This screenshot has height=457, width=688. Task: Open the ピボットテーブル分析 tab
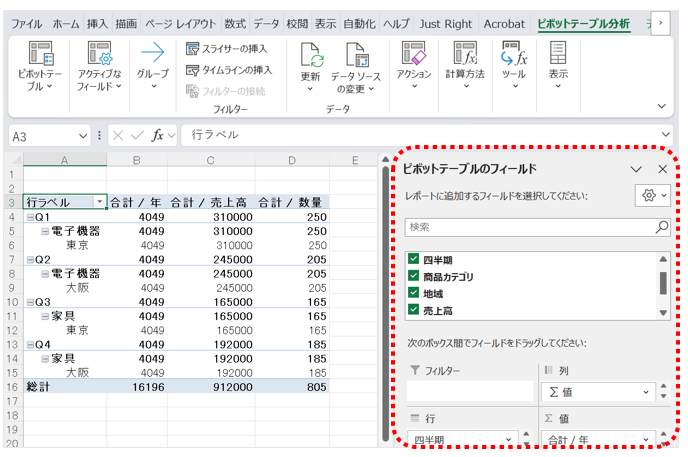click(584, 24)
